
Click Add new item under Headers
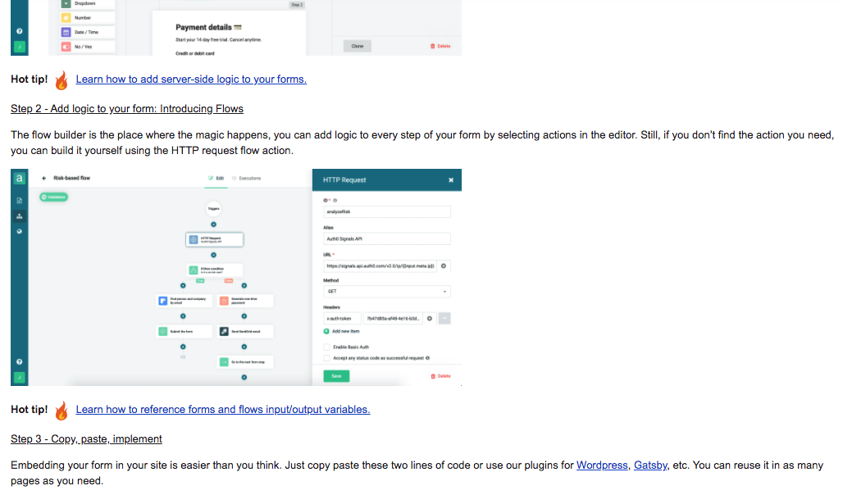coord(341,332)
